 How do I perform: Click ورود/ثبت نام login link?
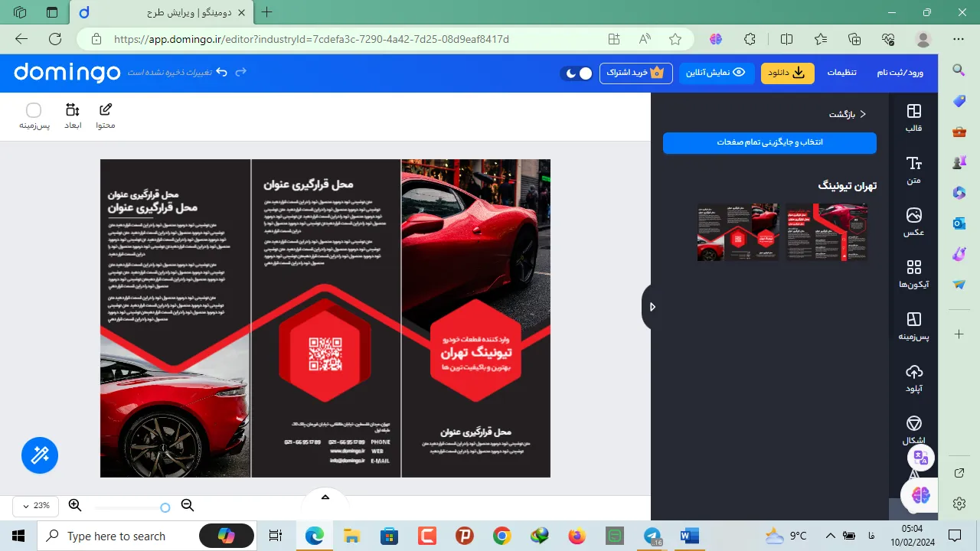point(900,73)
